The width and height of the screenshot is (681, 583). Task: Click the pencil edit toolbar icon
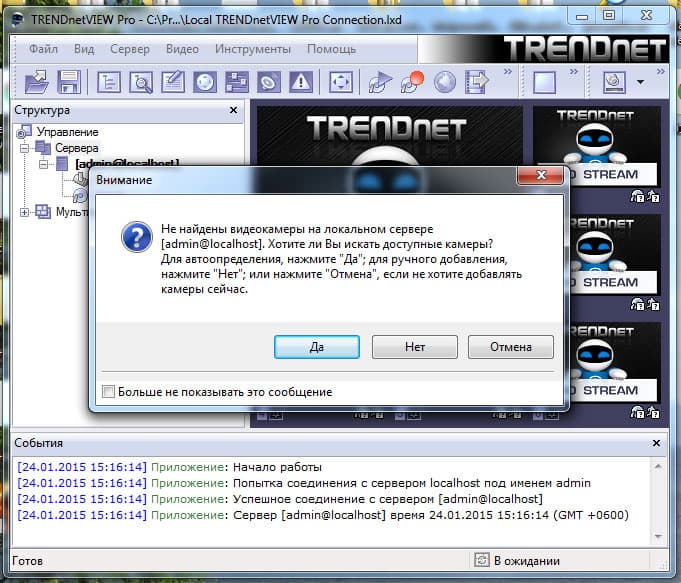pyautogui.click(x=173, y=82)
